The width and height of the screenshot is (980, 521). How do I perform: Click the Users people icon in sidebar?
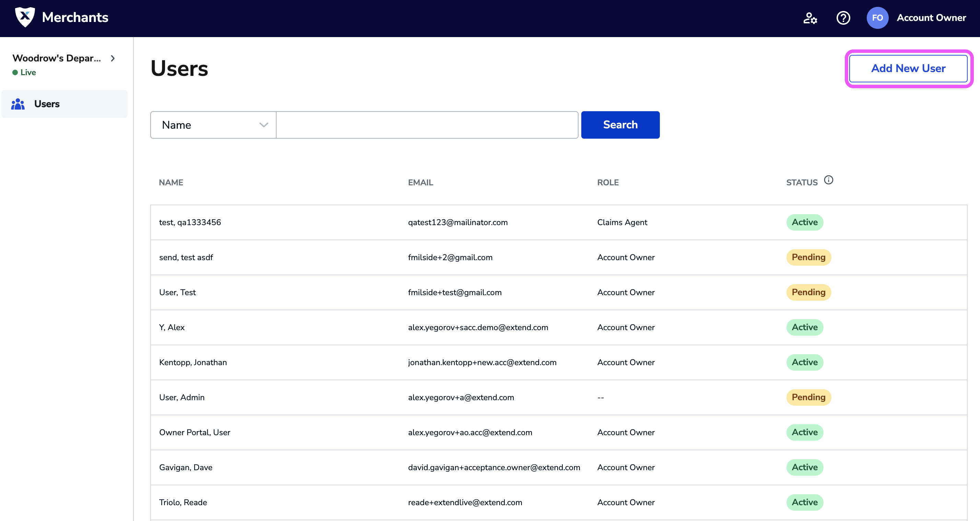pos(18,104)
